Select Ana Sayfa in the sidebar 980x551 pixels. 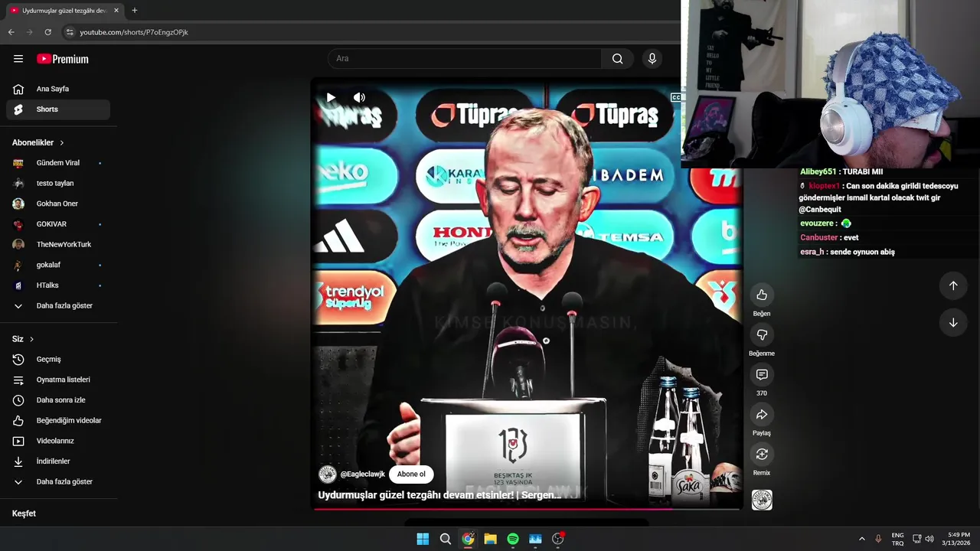click(x=58, y=89)
